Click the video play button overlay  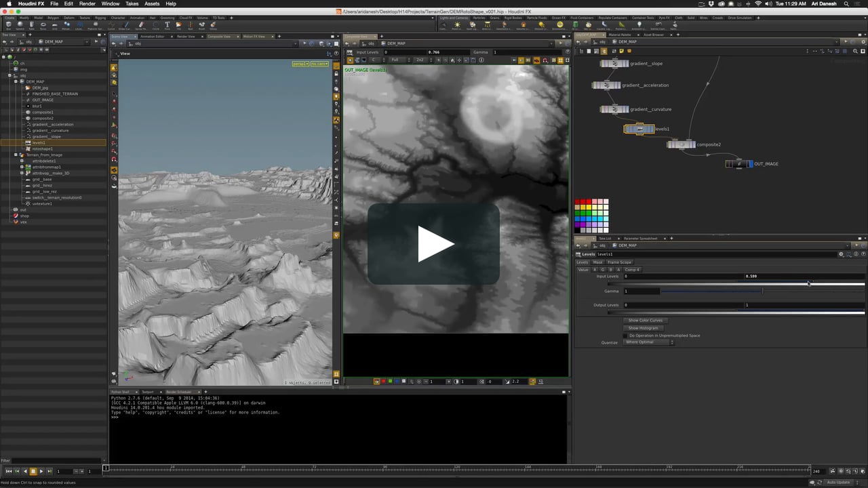(x=434, y=244)
